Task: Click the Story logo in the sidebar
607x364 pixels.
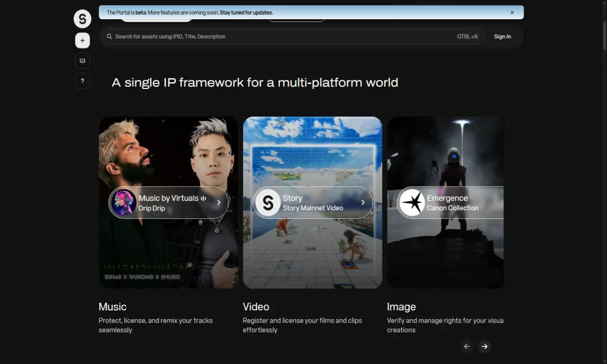Action: [82, 19]
